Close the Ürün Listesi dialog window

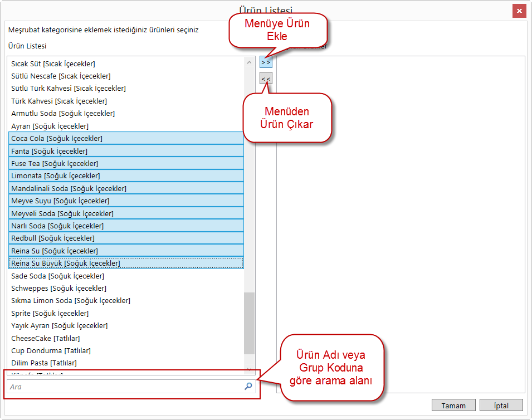[519, 11]
